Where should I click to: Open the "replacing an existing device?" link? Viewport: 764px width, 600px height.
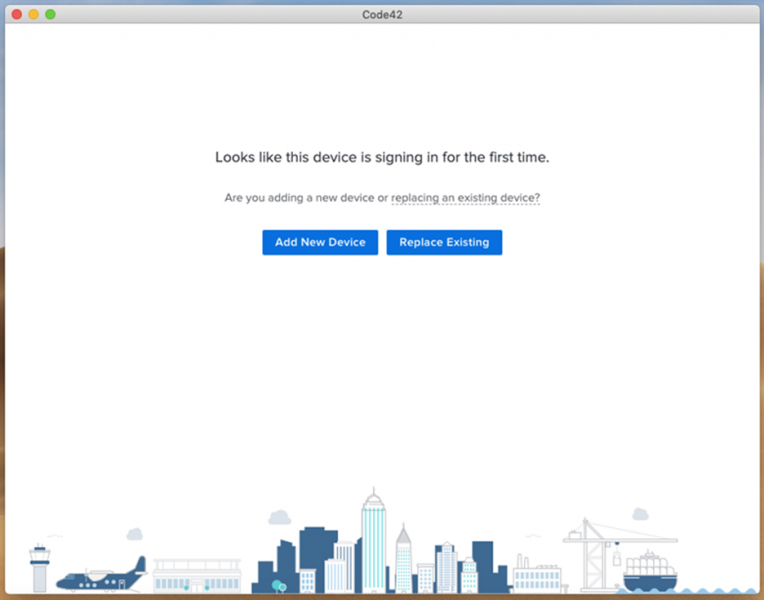point(465,198)
